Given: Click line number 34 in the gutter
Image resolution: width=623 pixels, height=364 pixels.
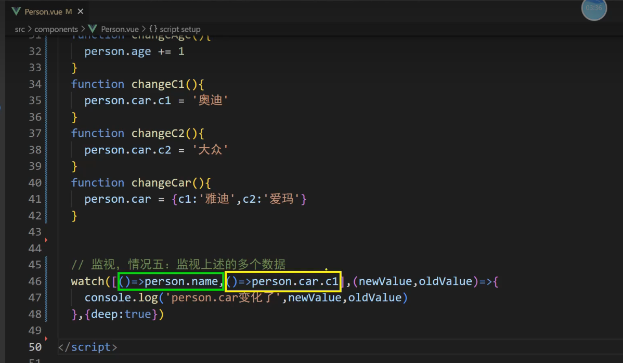Looking at the screenshot, I should click(35, 84).
